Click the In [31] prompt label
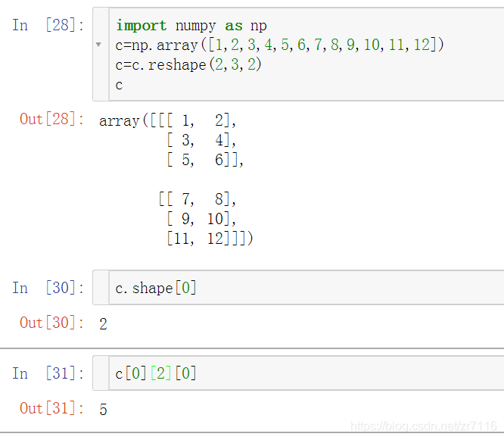 tap(48, 373)
